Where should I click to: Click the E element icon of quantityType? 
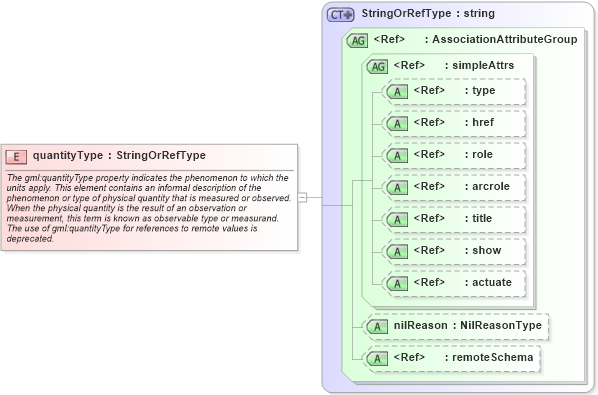pyautogui.click(x=16, y=157)
